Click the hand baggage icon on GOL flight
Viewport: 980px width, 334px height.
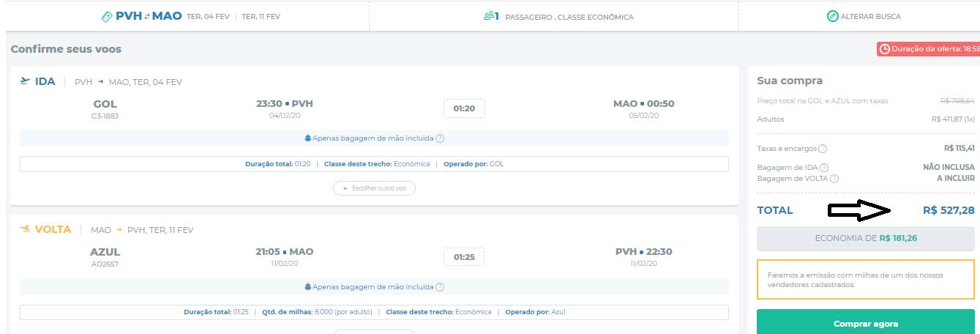click(x=308, y=138)
